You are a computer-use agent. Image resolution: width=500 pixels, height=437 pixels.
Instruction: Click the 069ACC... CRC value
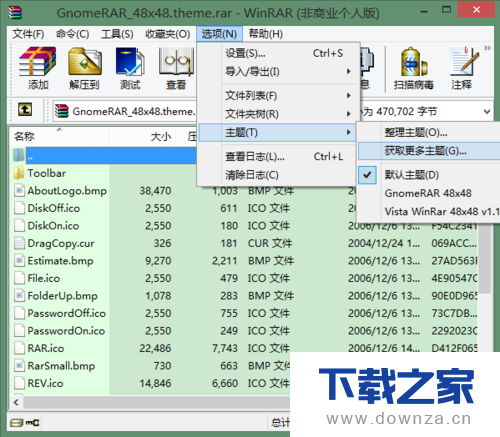pyautogui.click(x=454, y=243)
